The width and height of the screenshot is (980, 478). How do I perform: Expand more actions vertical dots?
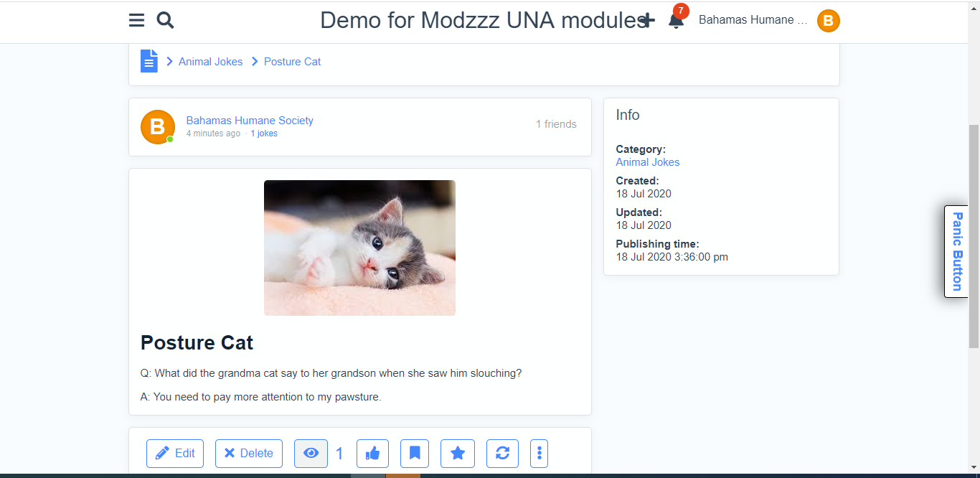point(540,454)
